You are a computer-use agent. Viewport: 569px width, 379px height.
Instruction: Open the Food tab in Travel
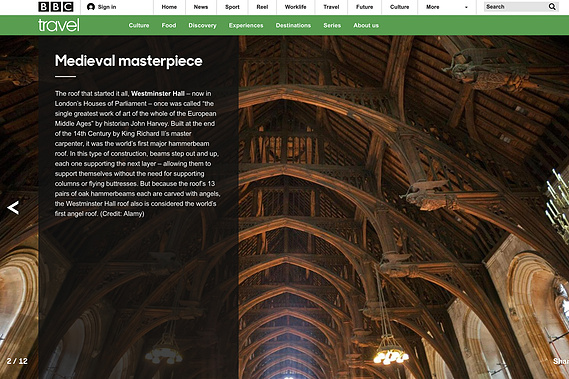pos(169,25)
